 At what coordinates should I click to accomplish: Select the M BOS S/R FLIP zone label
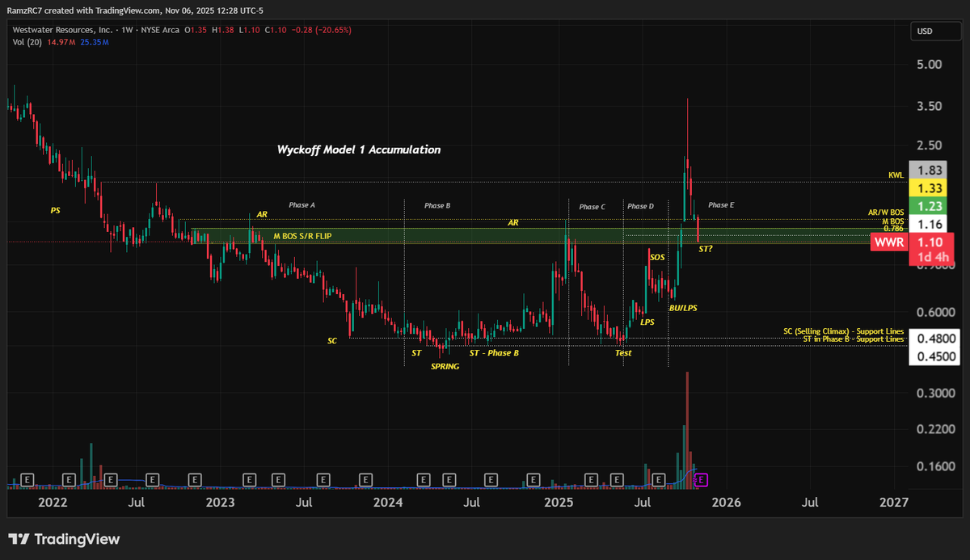point(302,236)
